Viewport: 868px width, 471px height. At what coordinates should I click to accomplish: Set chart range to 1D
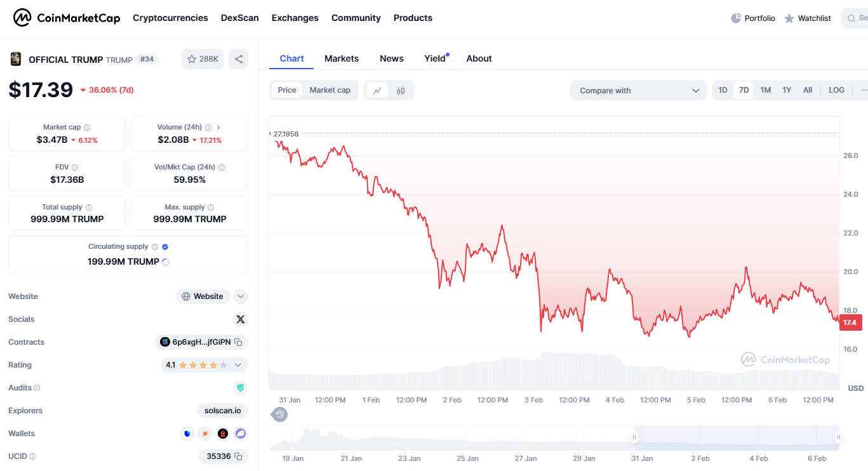click(723, 90)
